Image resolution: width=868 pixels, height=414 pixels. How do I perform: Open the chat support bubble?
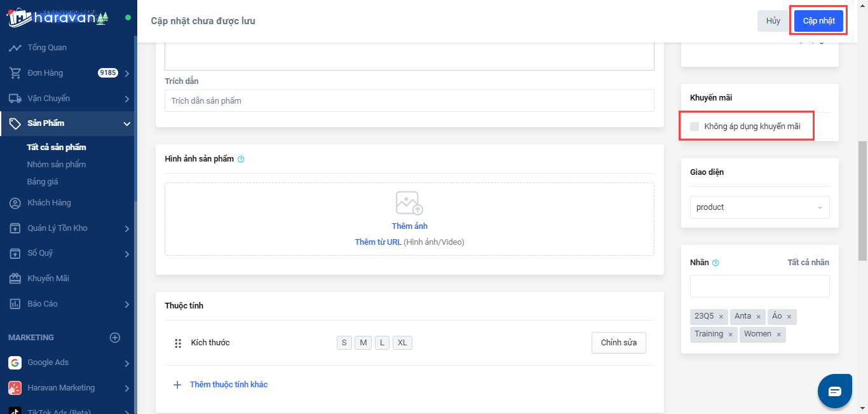click(834, 391)
